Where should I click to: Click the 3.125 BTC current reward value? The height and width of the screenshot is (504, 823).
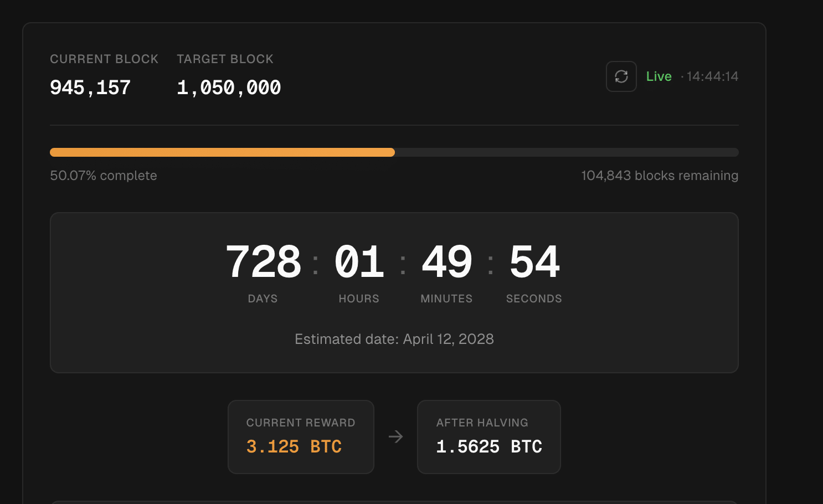tap(294, 446)
